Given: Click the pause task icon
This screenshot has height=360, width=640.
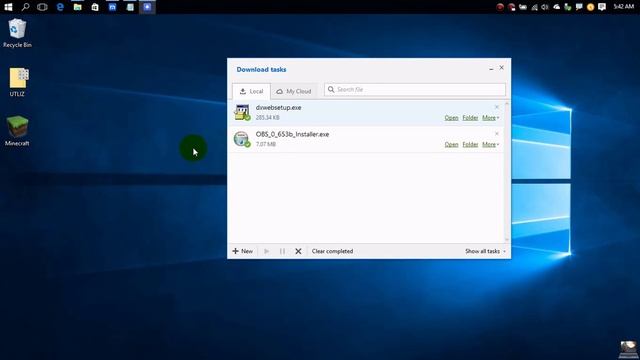Looking at the screenshot, I should 282,251.
